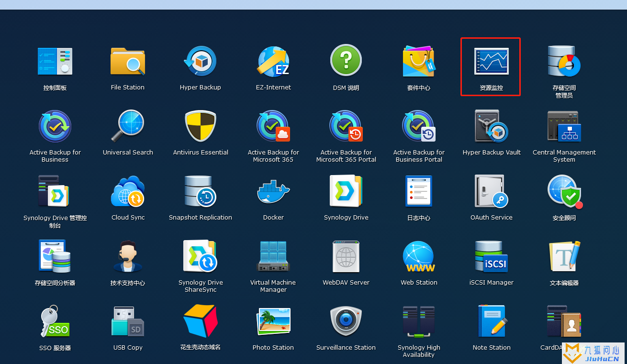Open iSCSI Manager
627x364 pixels.
pos(492,256)
